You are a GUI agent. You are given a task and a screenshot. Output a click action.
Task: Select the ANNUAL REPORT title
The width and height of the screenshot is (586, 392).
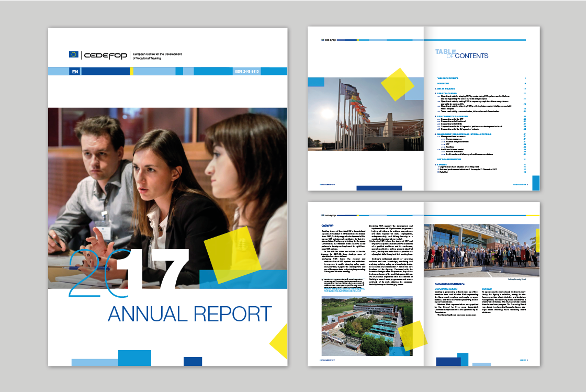tap(189, 314)
